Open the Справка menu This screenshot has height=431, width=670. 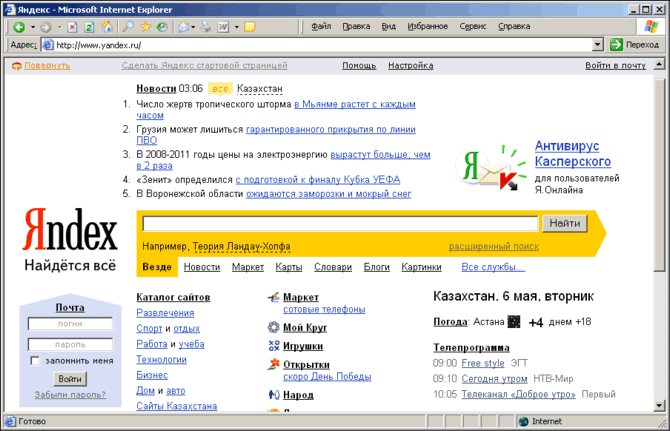pos(514,26)
